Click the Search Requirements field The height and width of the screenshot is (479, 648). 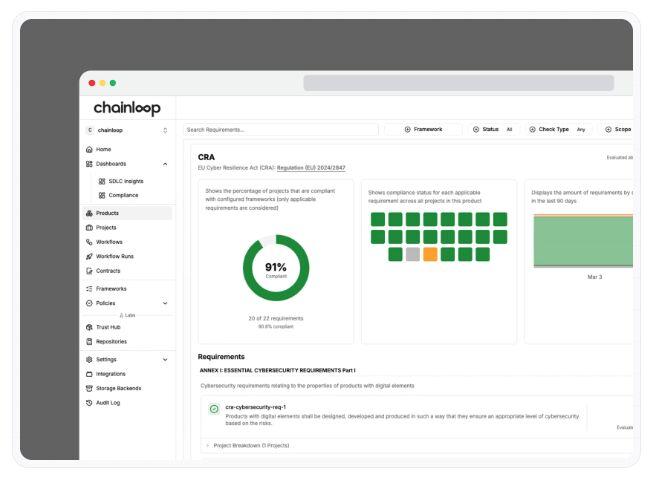click(281, 130)
